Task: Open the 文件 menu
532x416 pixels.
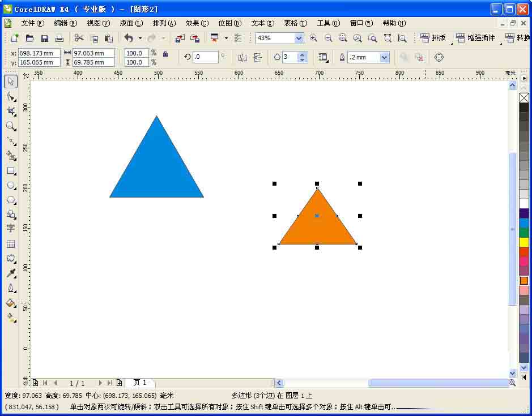Action: 32,23
